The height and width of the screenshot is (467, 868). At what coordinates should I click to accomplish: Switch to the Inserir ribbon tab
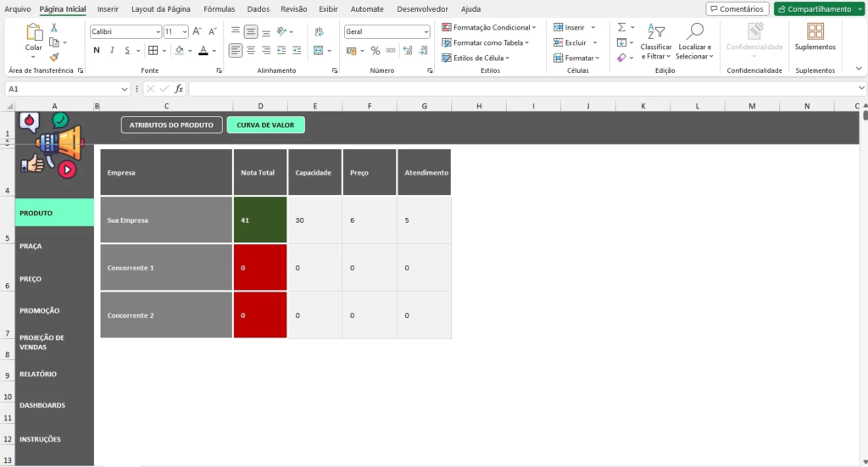pos(108,8)
